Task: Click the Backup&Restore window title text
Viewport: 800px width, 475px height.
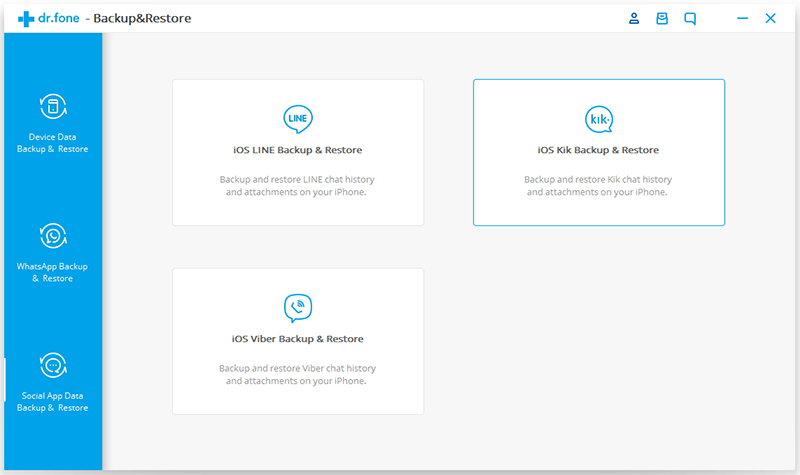Action: point(142,18)
